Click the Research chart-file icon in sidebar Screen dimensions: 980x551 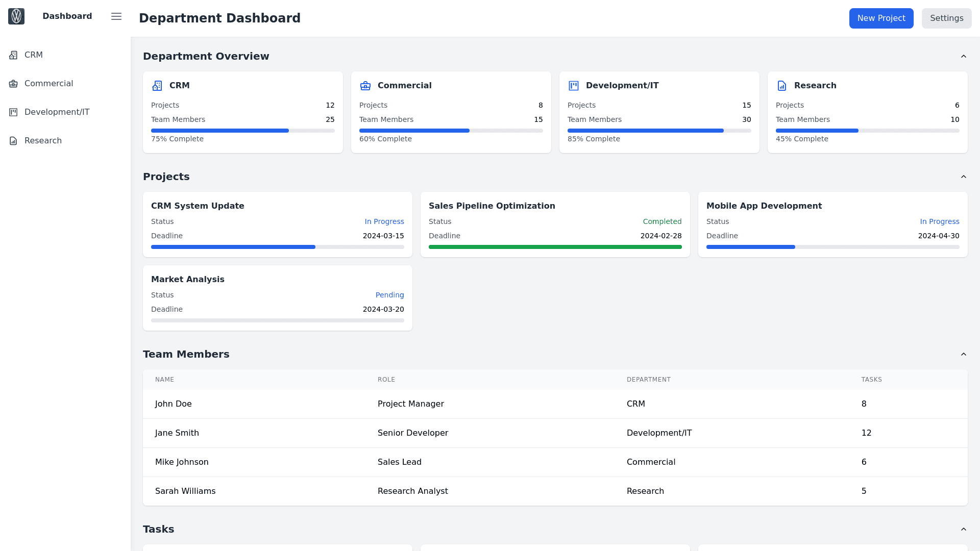pyautogui.click(x=13, y=141)
